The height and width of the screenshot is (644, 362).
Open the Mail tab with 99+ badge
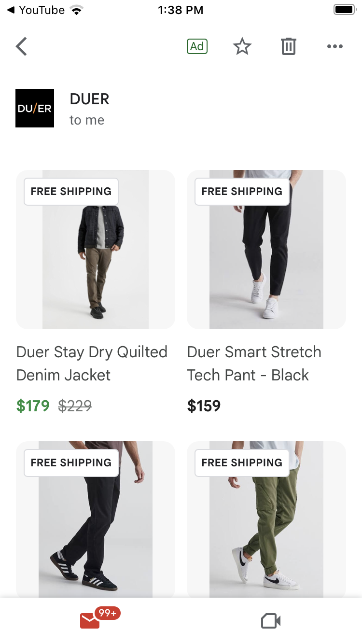coord(90,620)
